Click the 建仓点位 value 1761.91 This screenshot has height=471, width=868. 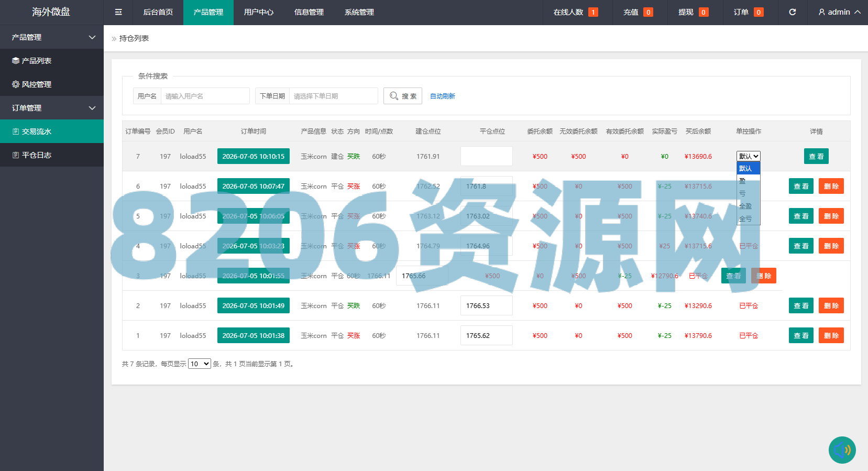coord(428,156)
